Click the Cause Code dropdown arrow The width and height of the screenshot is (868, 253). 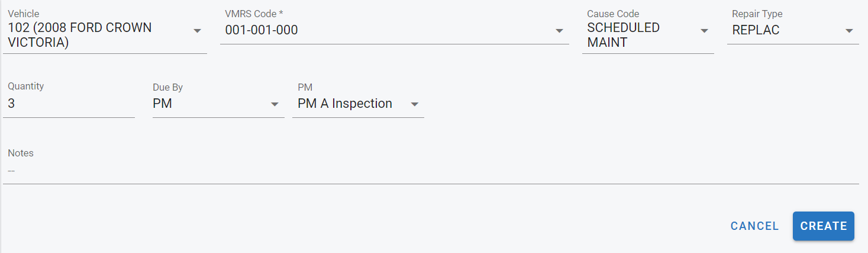704,31
